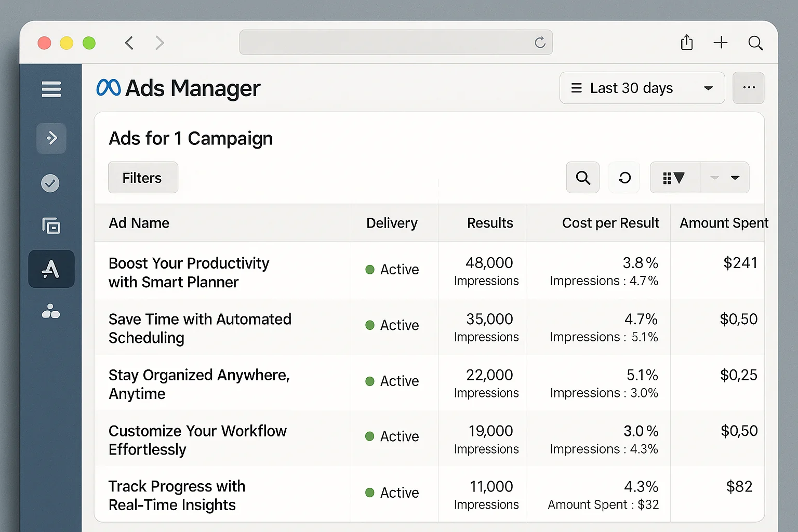Click the table search magnifier button
798x532 pixels.
click(x=583, y=178)
